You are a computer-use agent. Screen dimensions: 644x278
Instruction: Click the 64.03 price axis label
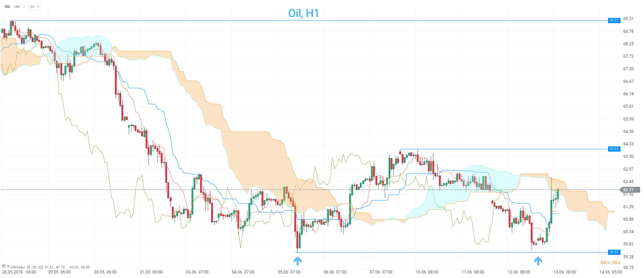628,144
